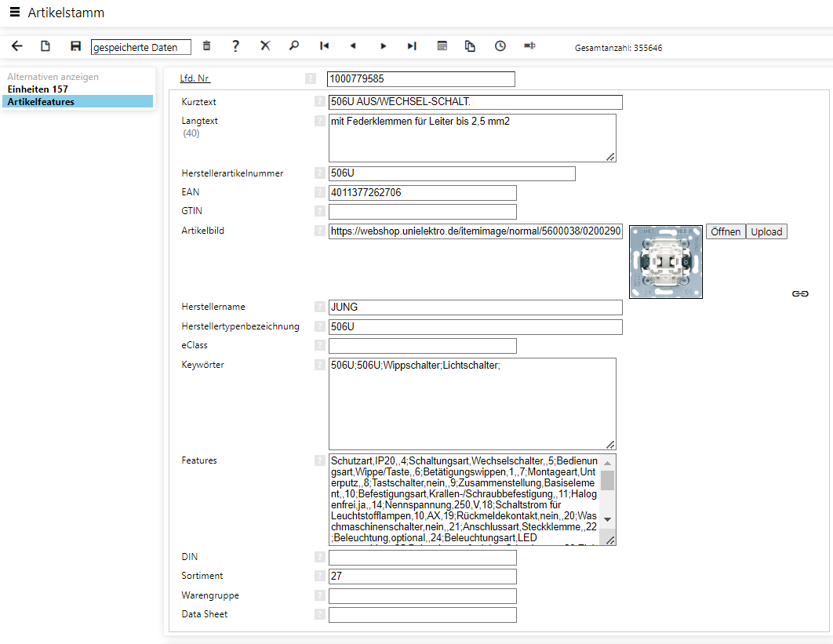833x644 pixels.
Task: Select Einheiten 157 in the sidebar
Action: [x=38, y=89]
